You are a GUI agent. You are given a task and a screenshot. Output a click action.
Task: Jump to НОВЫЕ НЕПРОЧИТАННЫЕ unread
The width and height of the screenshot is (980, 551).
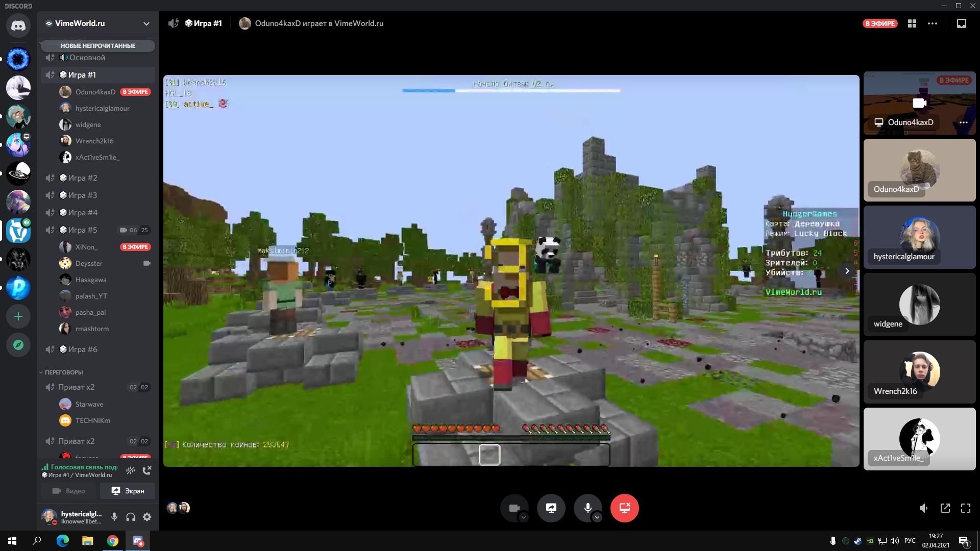[x=98, y=46]
